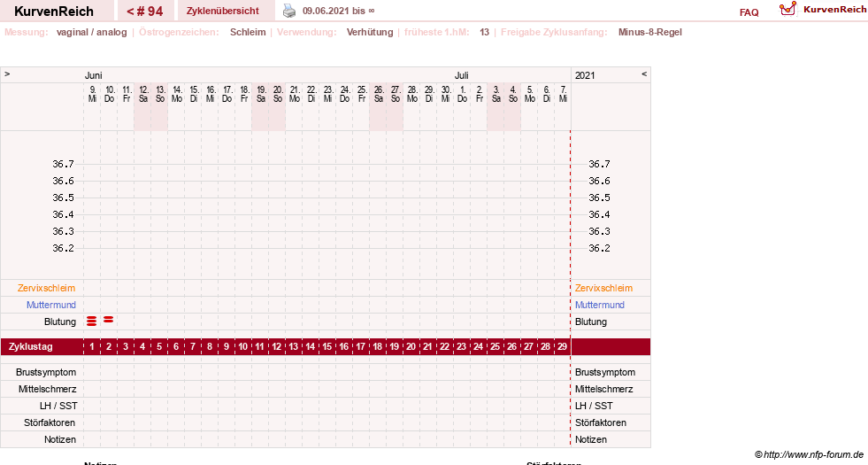The image size is (868, 465).
Task: Click right temperature label 36.5
Action: coord(599,198)
